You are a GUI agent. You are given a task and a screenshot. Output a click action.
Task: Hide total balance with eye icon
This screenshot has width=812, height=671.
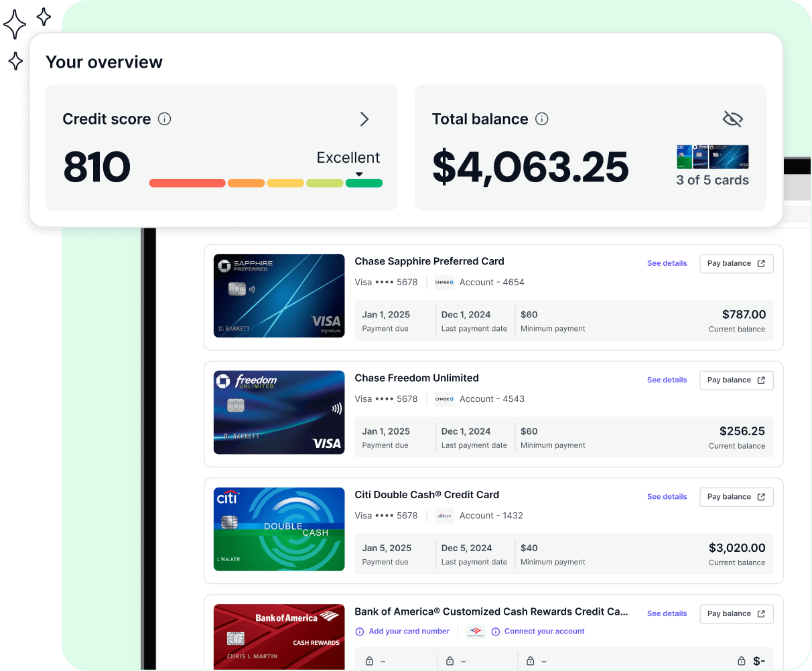point(732,119)
